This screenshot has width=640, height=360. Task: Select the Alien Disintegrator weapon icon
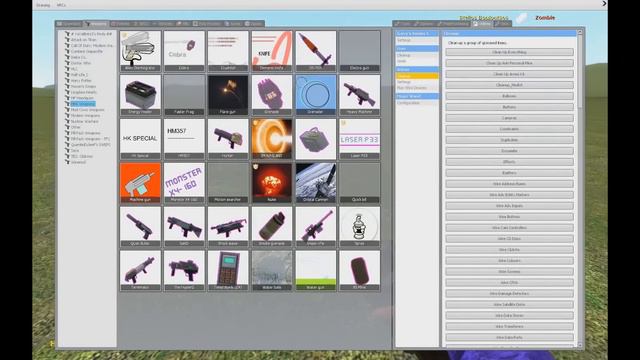pos(140,51)
